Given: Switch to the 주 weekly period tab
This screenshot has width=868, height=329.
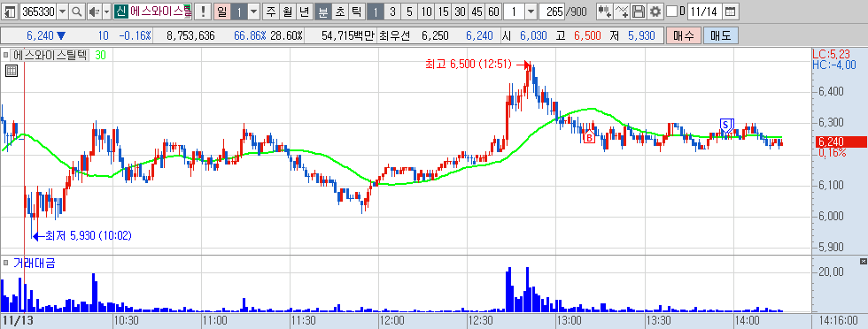Looking at the screenshot, I should [270, 11].
